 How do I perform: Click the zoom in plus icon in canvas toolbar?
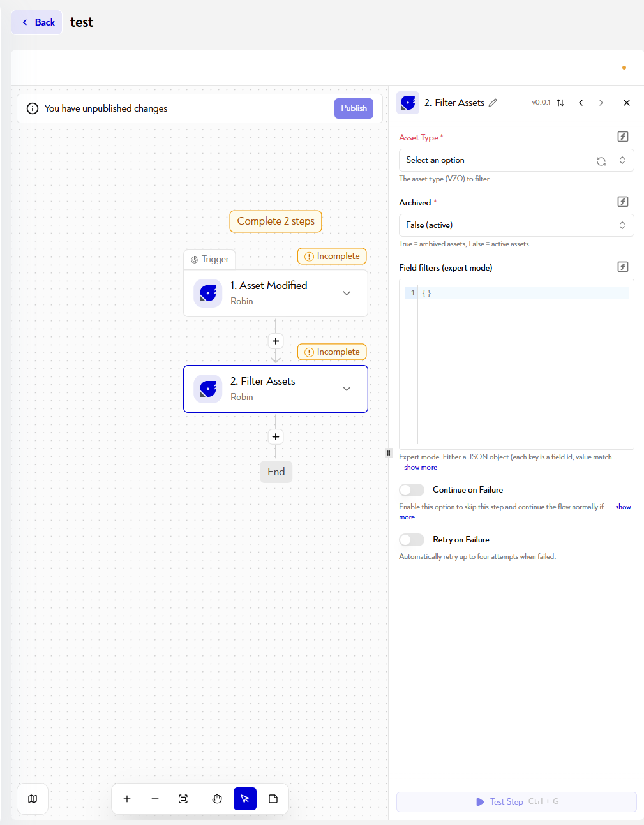click(x=127, y=799)
